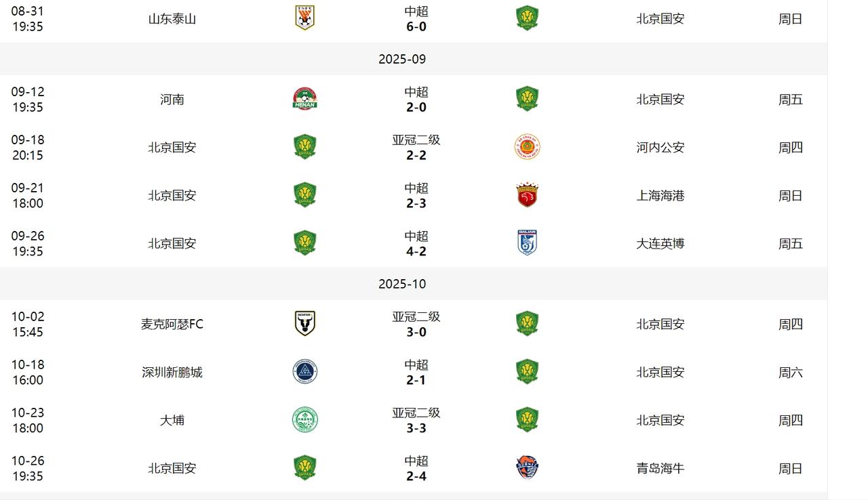Image resolution: width=868 pixels, height=500 pixels.
Task: Open the 山东泰山 team link
Action: pyautogui.click(x=172, y=19)
